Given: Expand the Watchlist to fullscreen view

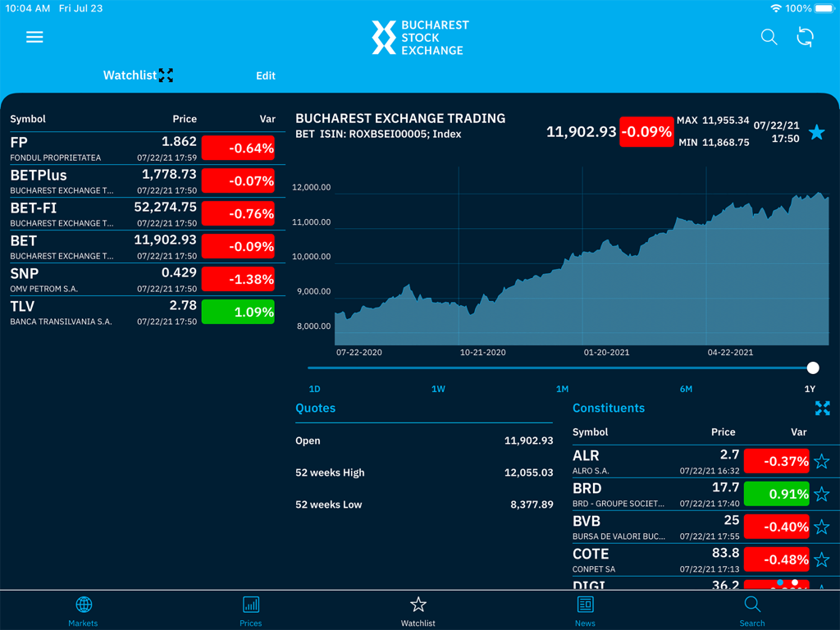Looking at the screenshot, I should pyautogui.click(x=167, y=75).
